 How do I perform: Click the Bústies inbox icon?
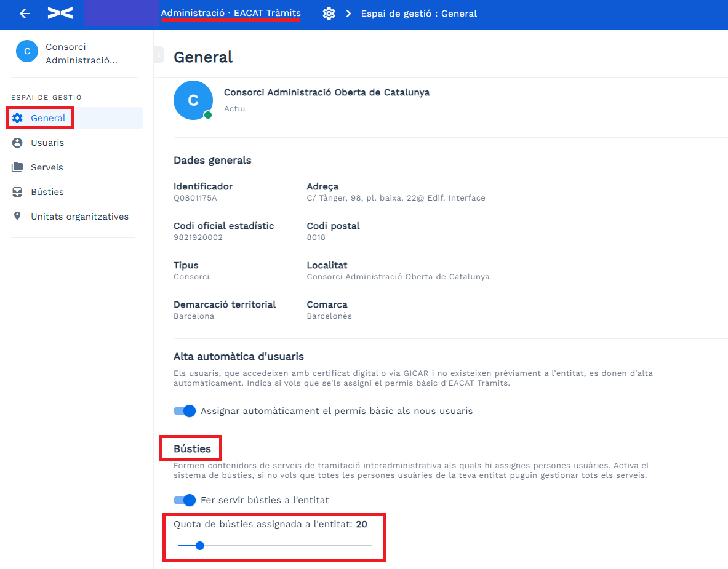pos(17,192)
